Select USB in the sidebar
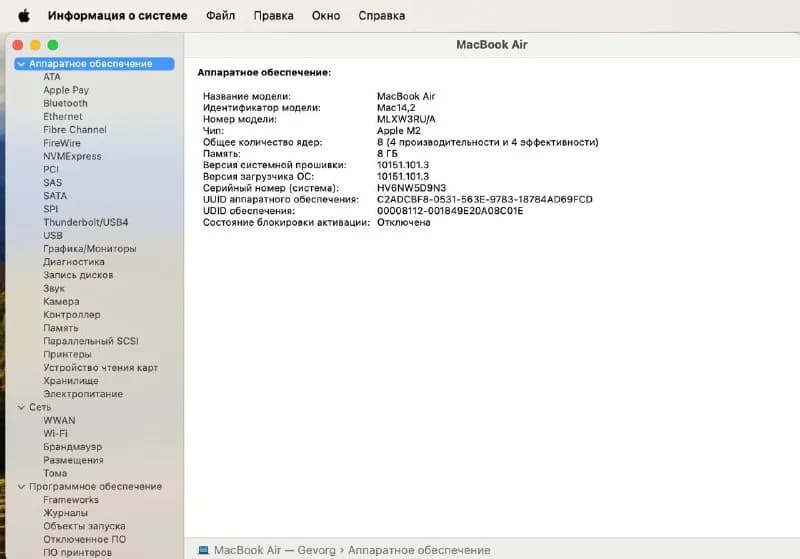This screenshot has height=559, width=800. pyautogui.click(x=53, y=236)
